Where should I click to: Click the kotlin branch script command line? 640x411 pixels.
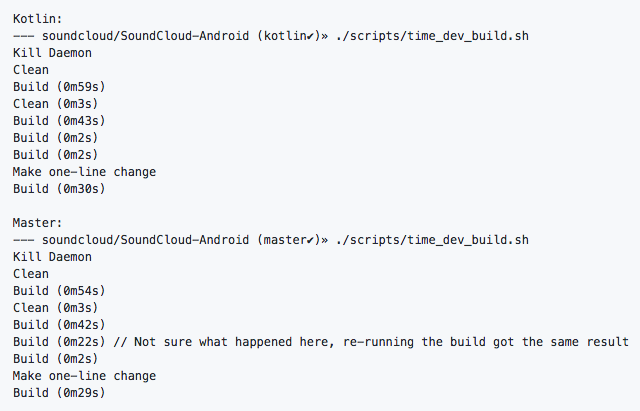[271, 36]
